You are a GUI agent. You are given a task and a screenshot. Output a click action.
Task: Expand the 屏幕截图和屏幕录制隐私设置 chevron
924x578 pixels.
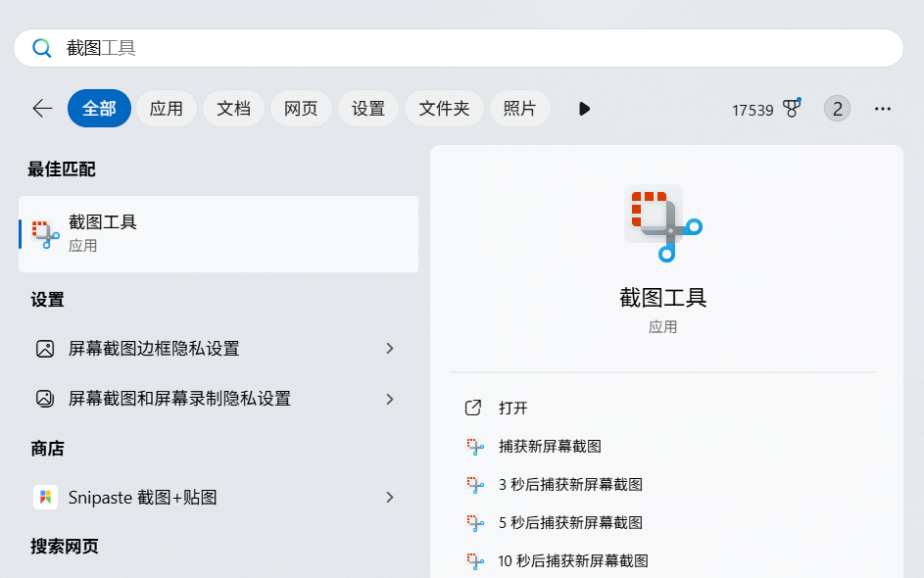[390, 399]
